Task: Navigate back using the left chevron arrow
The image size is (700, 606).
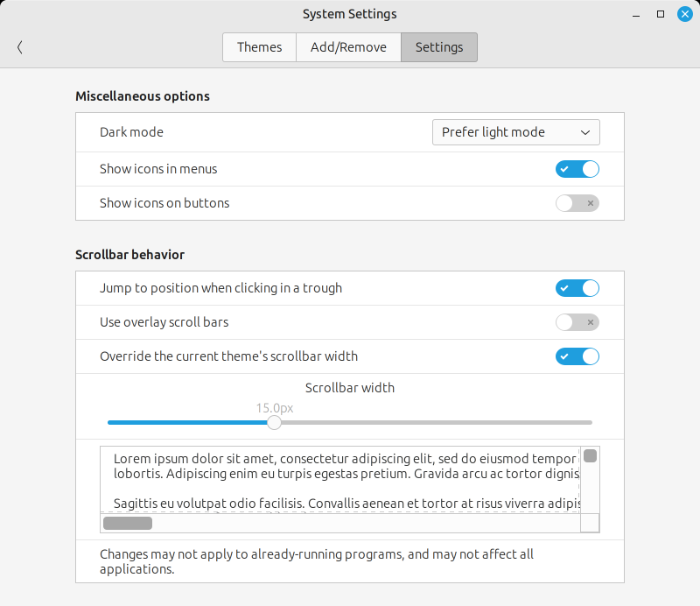Action: coord(19,47)
